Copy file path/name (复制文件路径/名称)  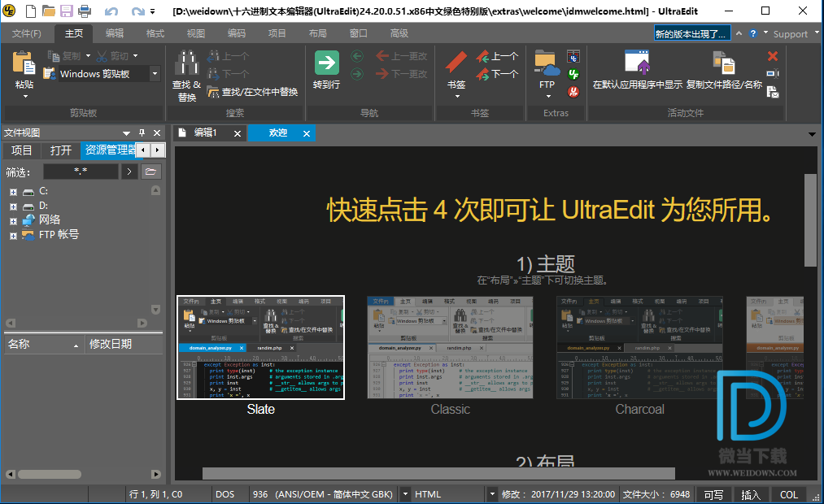point(724,69)
